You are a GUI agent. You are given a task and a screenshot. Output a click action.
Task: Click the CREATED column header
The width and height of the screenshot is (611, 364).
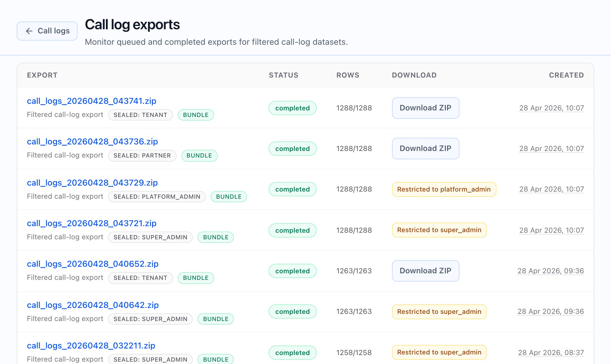tap(567, 75)
